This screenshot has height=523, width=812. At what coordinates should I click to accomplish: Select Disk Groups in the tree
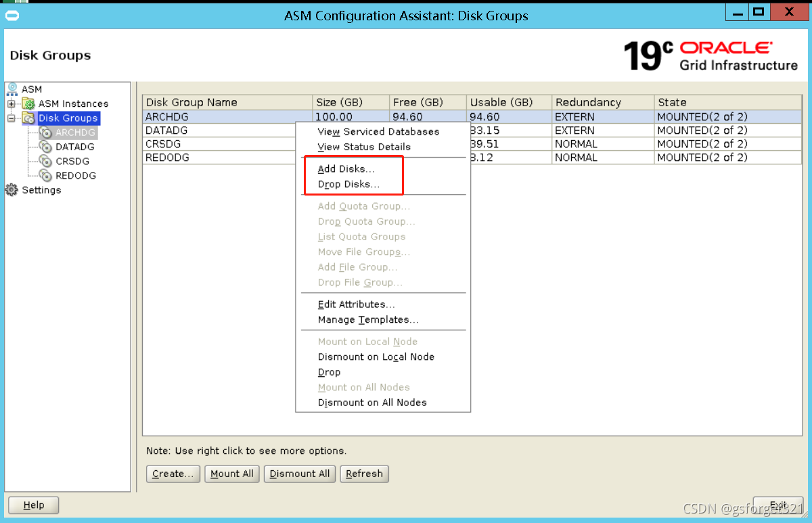(68, 118)
